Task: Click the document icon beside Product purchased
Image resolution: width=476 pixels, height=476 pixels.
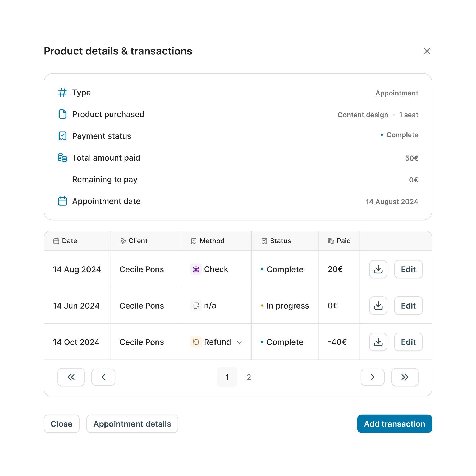Action: [62, 114]
